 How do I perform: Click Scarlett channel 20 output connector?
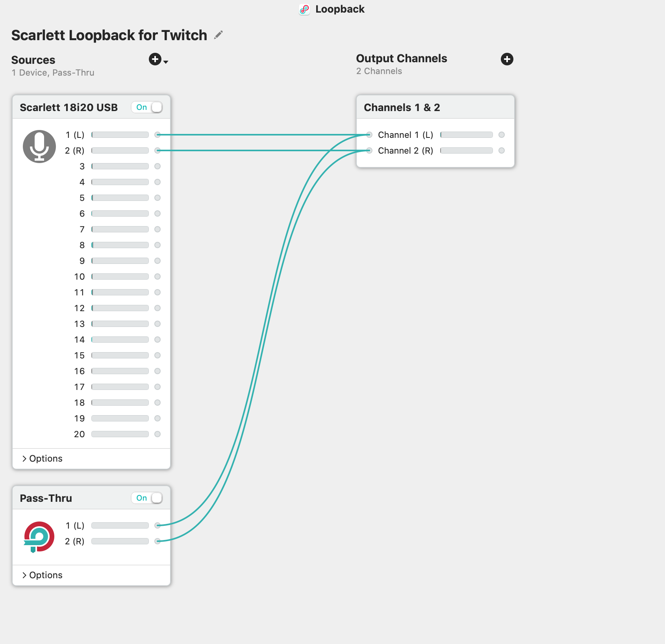click(x=157, y=434)
